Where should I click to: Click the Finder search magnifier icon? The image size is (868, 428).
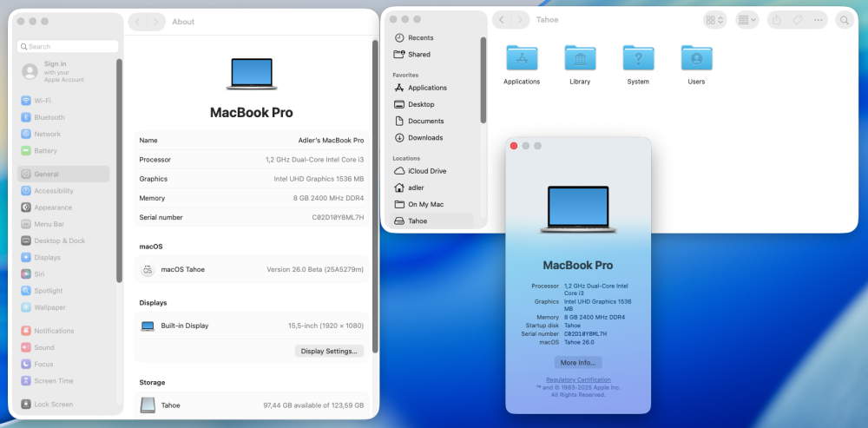point(845,20)
